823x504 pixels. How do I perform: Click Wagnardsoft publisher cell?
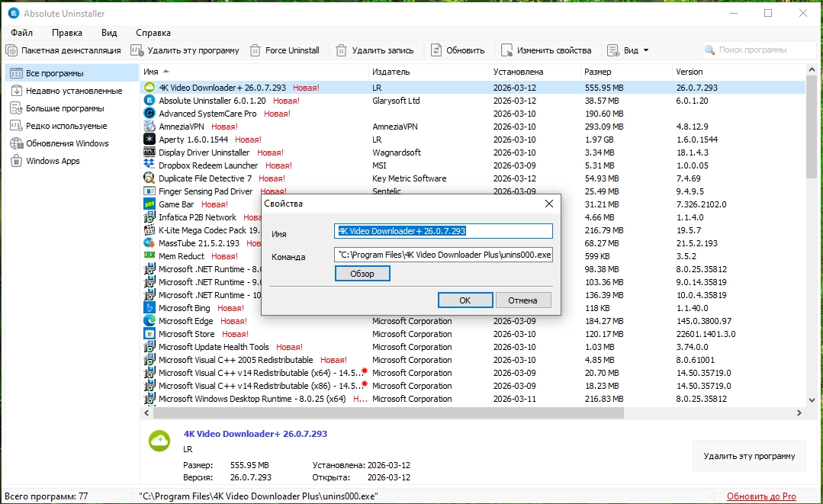pyautogui.click(x=397, y=152)
